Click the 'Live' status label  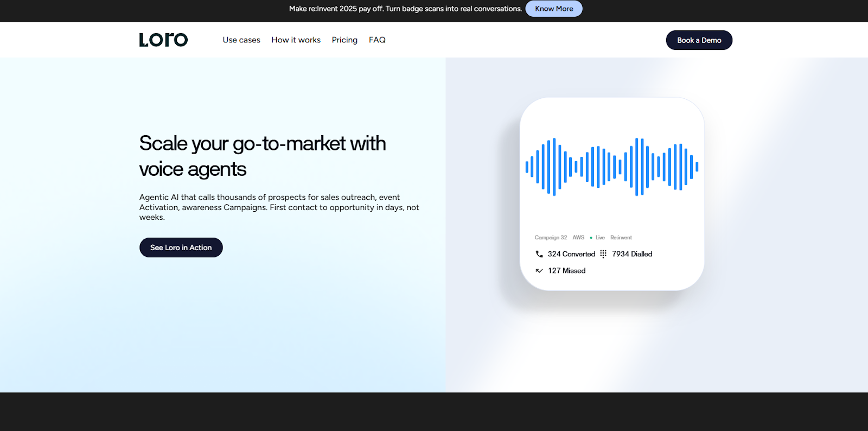[x=600, y=238]
